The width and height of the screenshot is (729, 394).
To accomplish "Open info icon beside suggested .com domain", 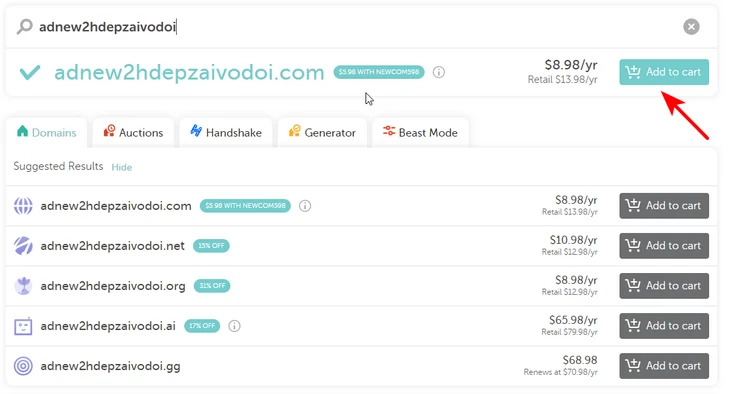I will 305,206.
